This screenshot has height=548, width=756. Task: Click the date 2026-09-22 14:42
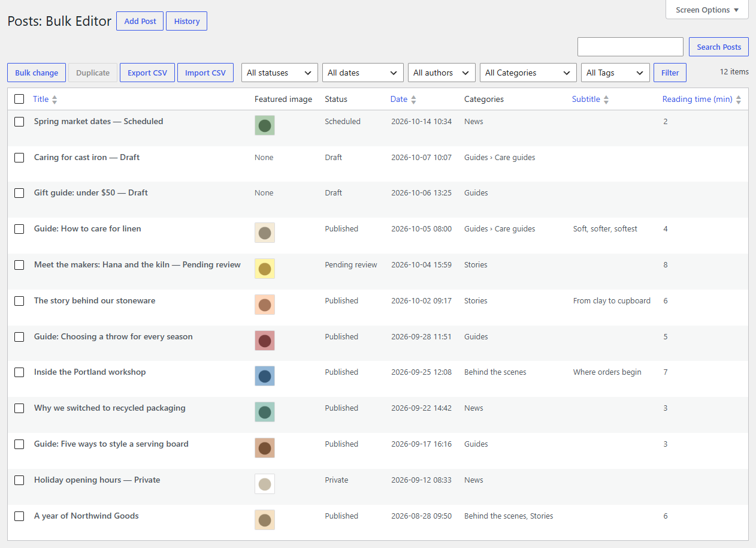(x=422, y=408)
